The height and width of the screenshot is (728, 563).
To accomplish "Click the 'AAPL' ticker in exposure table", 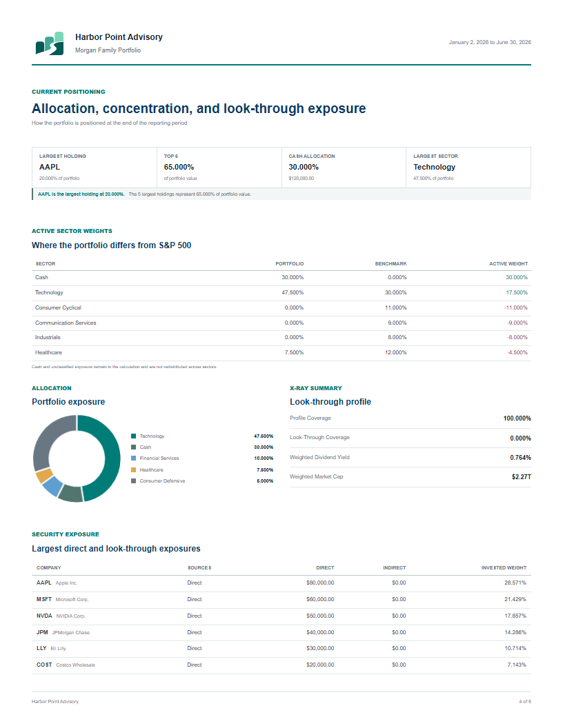I will [x=44, y=583].
